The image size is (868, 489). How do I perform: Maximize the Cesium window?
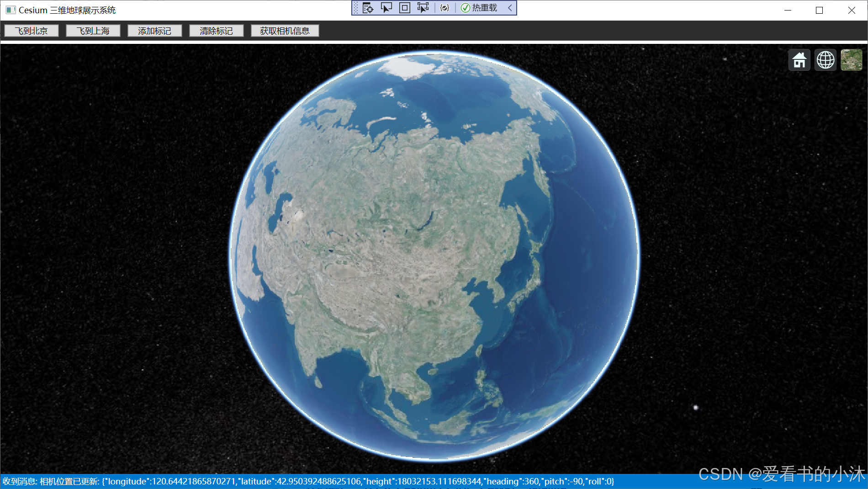pos(819,10)
